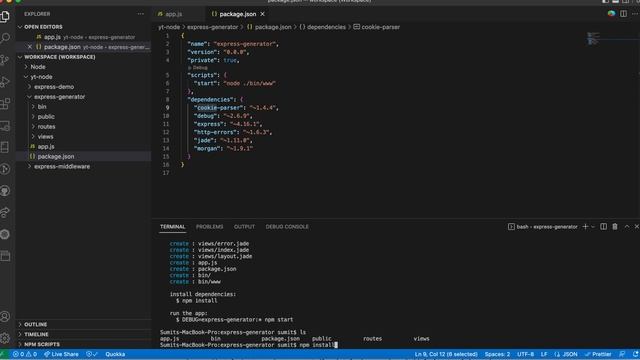Click the colorful extension icon in editor toolbar
640x360 pixels.
tap(611, 14)
